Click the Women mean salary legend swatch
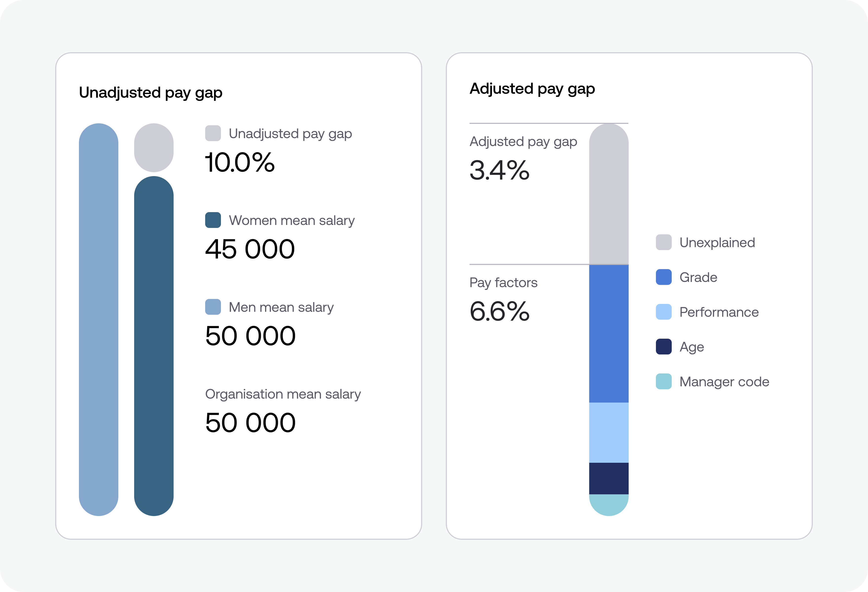The width and height of the screenshot is (868, 592). coord(213,220)
